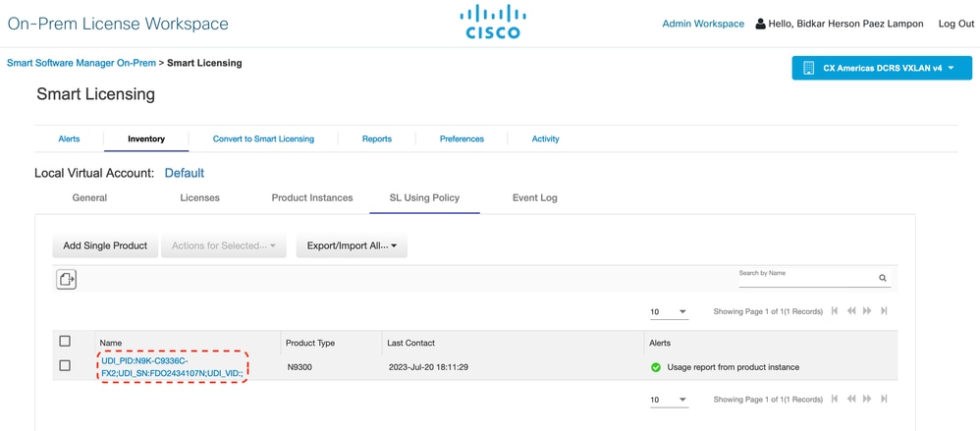This screenshot has width=980, height=431.
Task: Click the Name column header
Action: coord(111,343)
